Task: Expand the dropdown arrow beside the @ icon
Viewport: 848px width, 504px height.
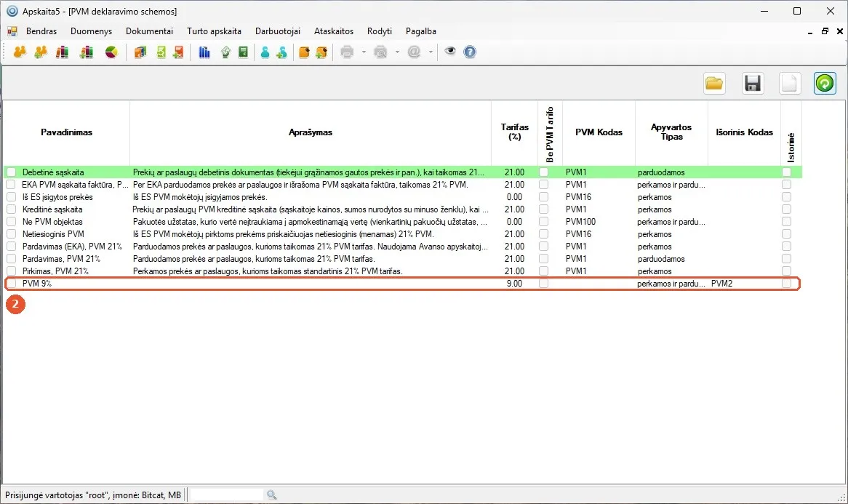Action: [431, 52]
